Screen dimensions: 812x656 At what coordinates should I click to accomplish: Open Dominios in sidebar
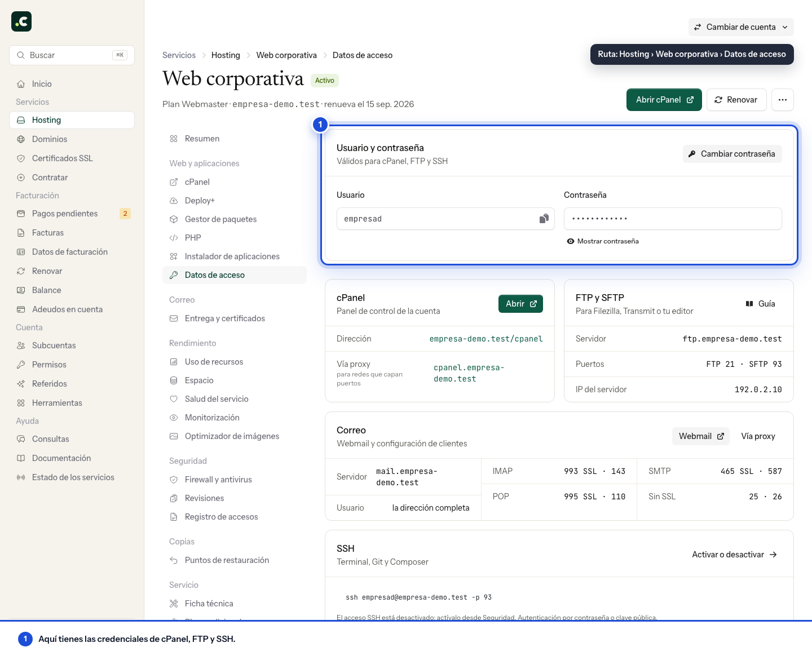click(x=72, y=139)
